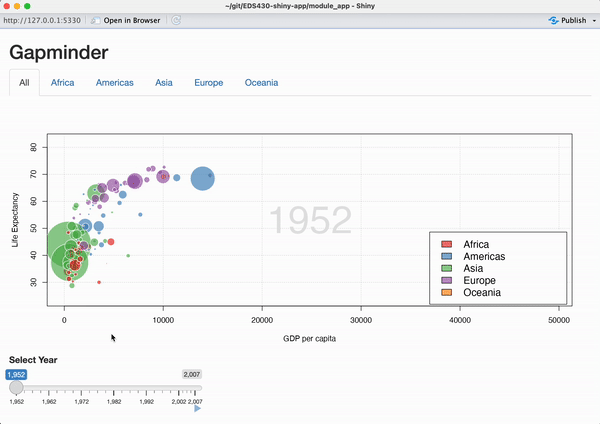Show the Europe tab
The height and width of the screenshot is (424, 600).
coord(208,83)
